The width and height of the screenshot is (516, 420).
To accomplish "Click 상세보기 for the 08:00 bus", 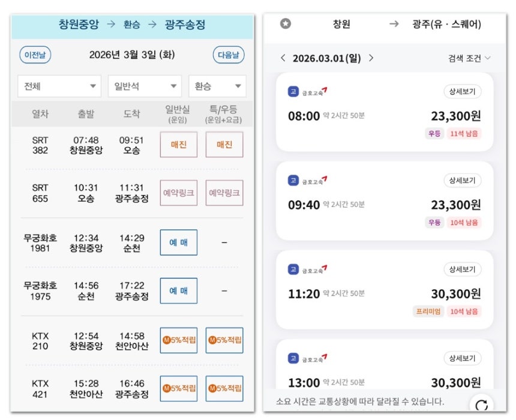I will (462, 92).
